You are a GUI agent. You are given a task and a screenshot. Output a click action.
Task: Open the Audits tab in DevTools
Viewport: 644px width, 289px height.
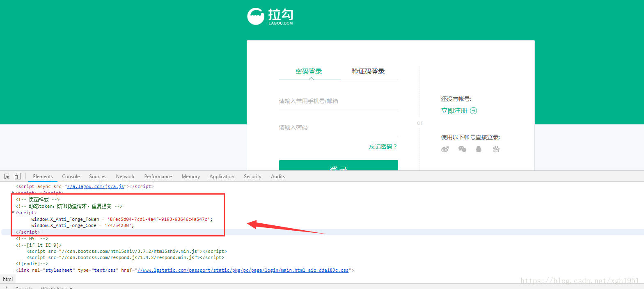click(x=278, y=177)
